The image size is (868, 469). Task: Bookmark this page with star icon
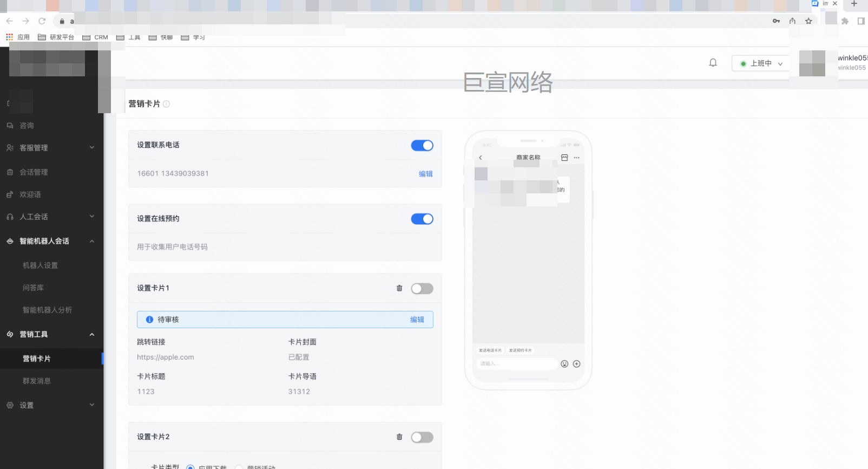tap(808, 21)
